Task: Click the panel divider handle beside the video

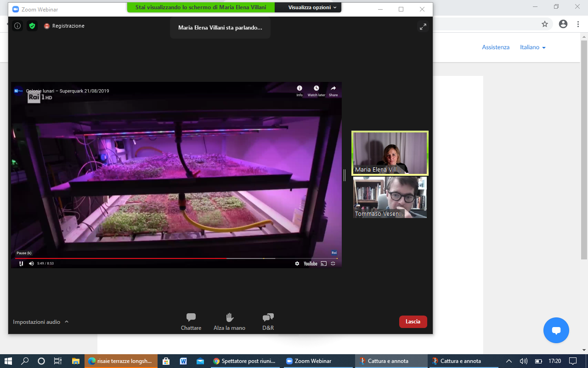Action: [x=345, y=175]
